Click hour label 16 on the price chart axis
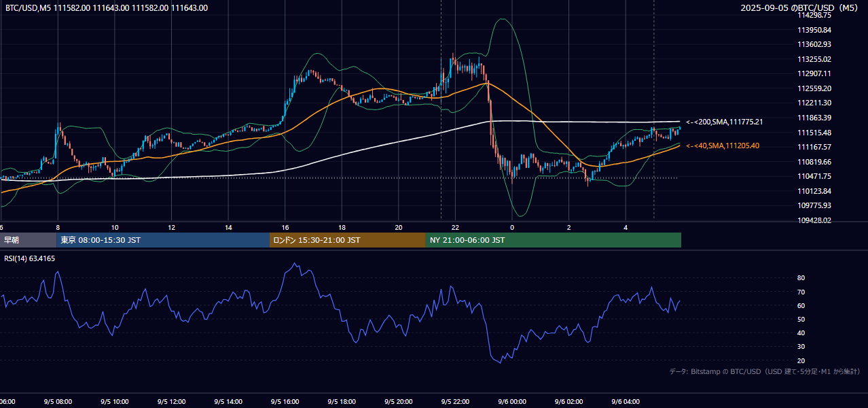The height and width of the screenshot is (408, 868). tap(285, 227)
